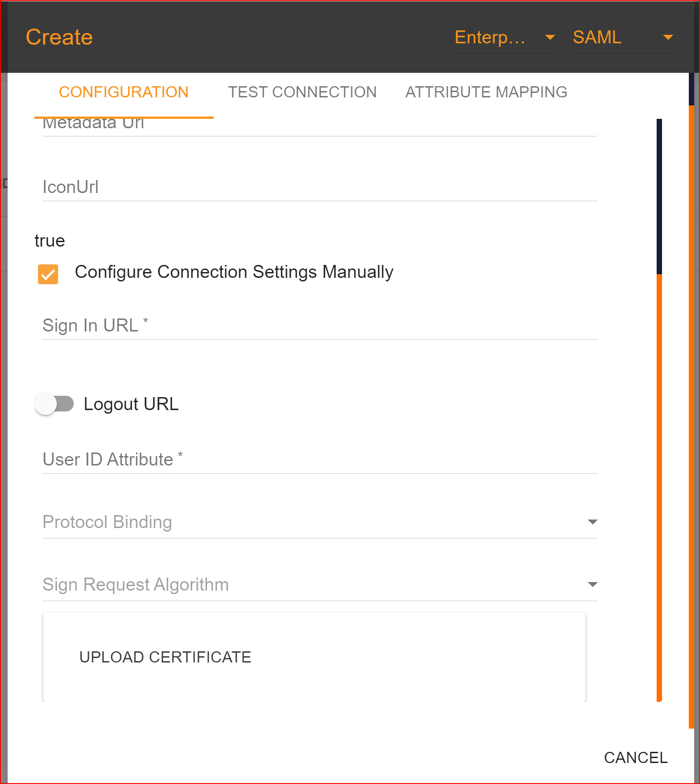
Task: Click the Sign Request Algorithm caret icon
Action: [593, 584]
